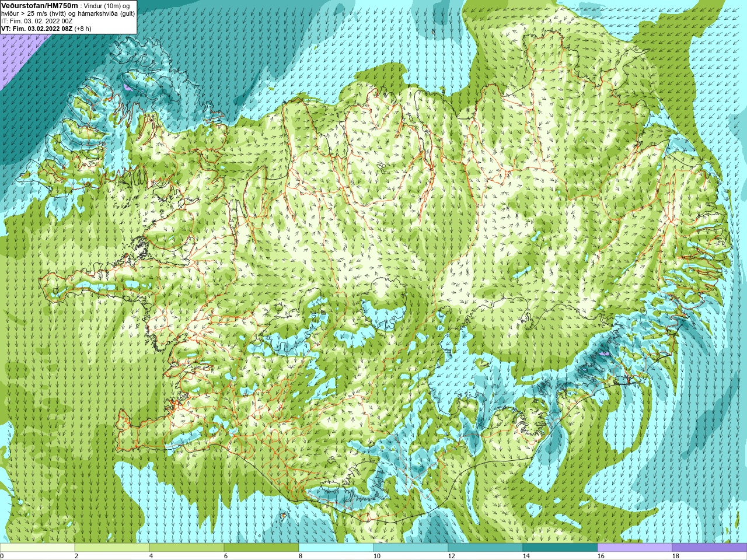Click the 'hviður > 25 m/s' description line
747x560 pixels.
point(68,13)
